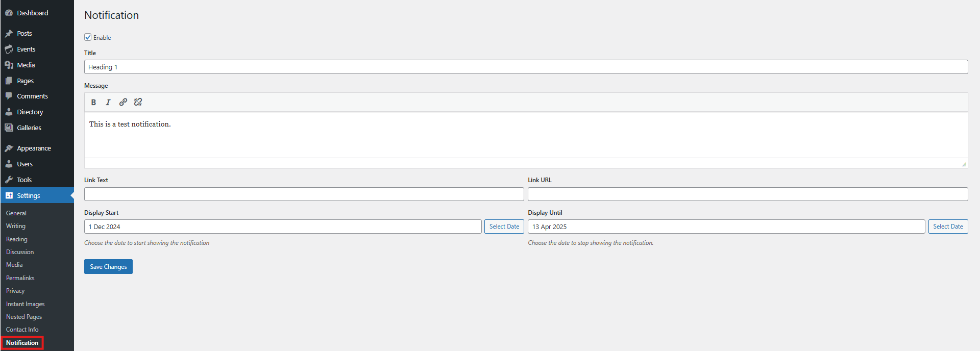
Task: Click Select Date for Display Until
Action: click(x=948, y=227)
